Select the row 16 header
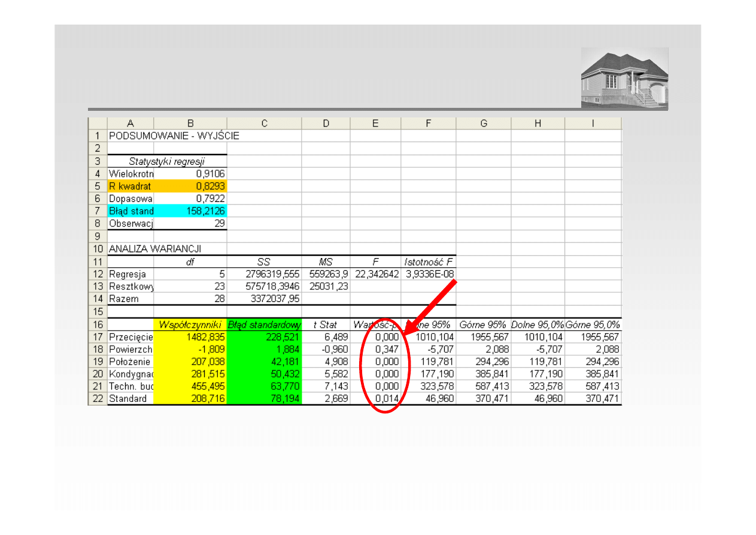The width and height of the screenshot is (756, 535). pos(98,324)
